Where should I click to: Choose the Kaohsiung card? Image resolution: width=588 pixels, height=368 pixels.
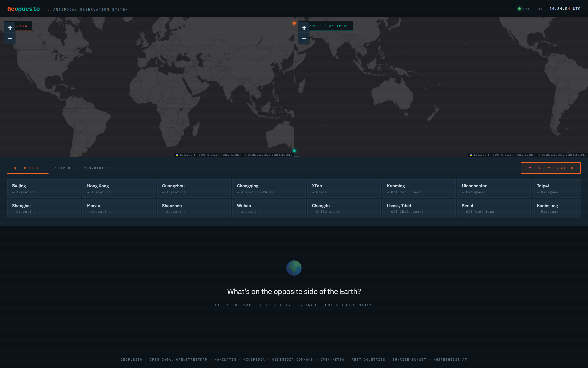[x=556, y=208]
